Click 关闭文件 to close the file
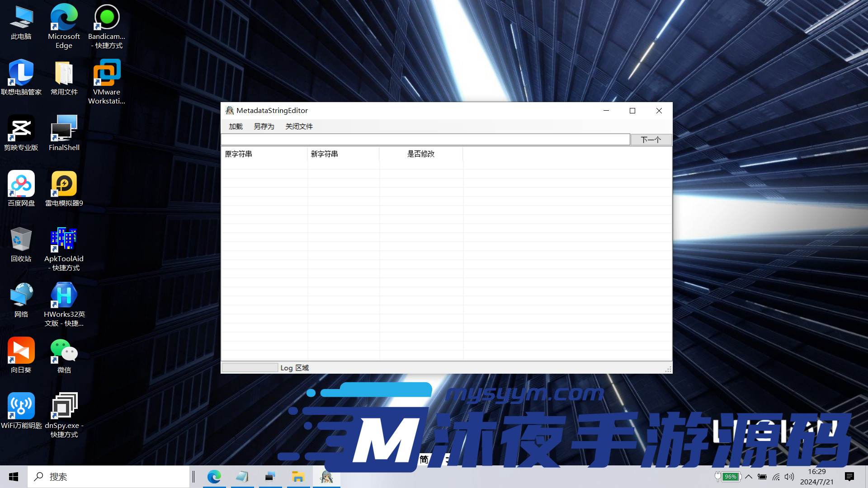Screen dimensions: 868x488 [298, 127]
